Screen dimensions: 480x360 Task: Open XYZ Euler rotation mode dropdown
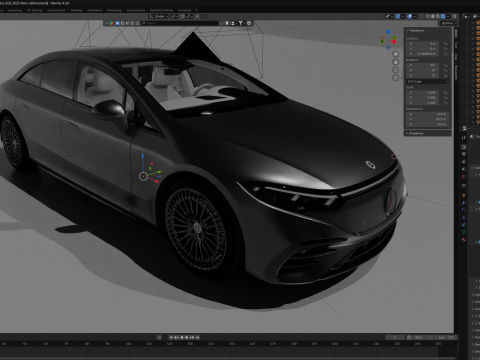[427, 82]
